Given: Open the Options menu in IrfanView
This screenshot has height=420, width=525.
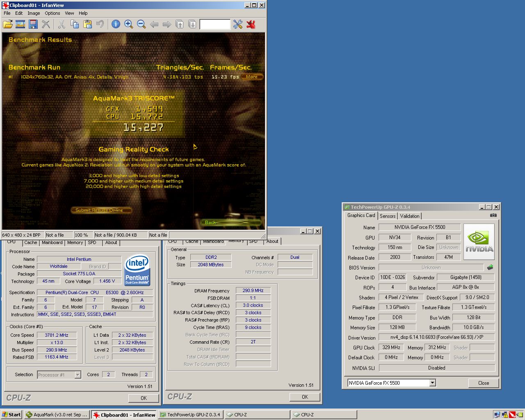Looking at the screenshot, I should click(x=52, y=13).
